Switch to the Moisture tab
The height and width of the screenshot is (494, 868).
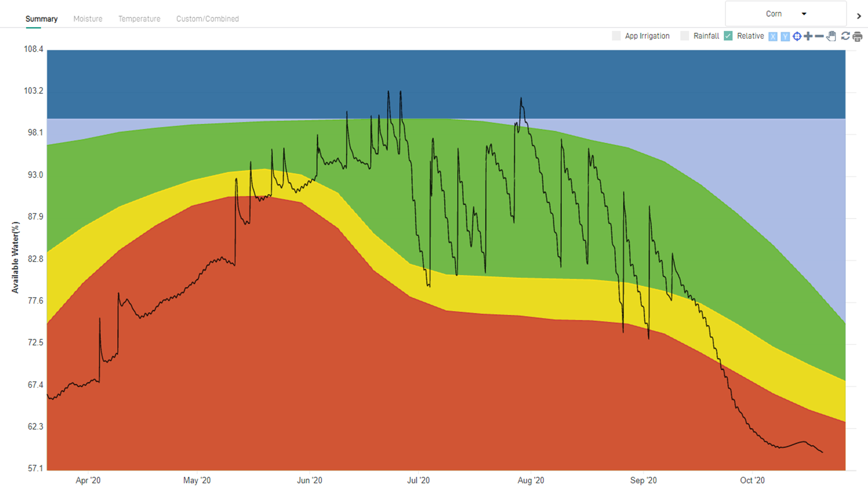click(x=88, y=19)
